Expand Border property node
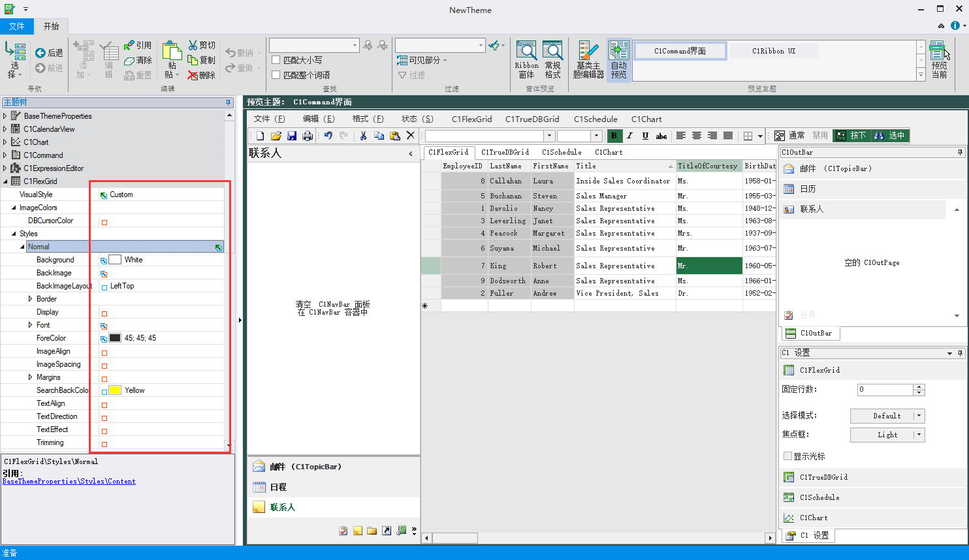This screenshot has width=969, height=560. 30,299
